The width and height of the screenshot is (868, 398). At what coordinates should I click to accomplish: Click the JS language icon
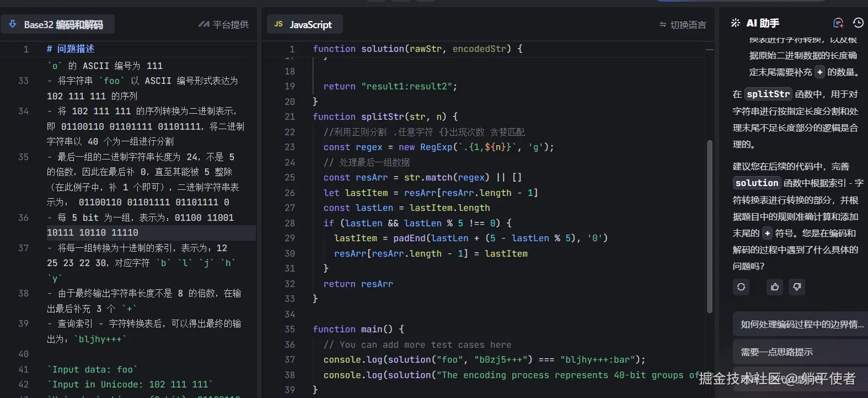point(278,24)
